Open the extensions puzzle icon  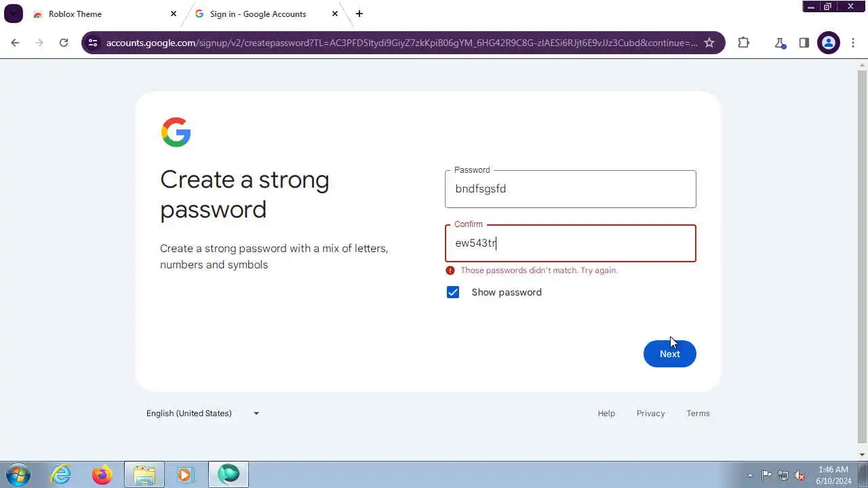744,43
